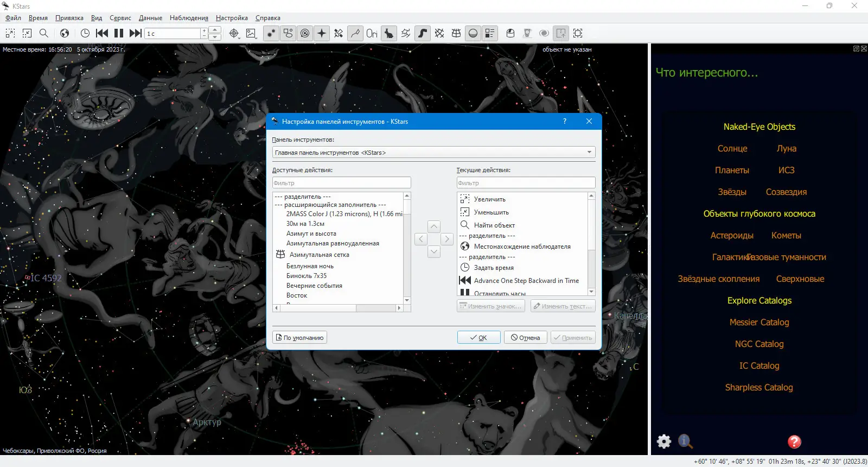Screen dimensions: 868x467
Task: Pause the simulation clock in toolbar
Action: click(119, 33)
